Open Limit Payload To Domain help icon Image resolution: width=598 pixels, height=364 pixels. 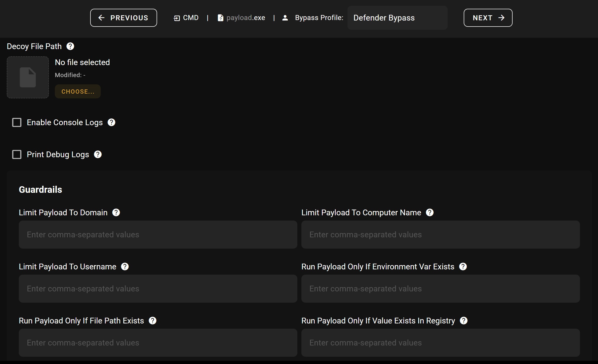[x=116, y=213]
